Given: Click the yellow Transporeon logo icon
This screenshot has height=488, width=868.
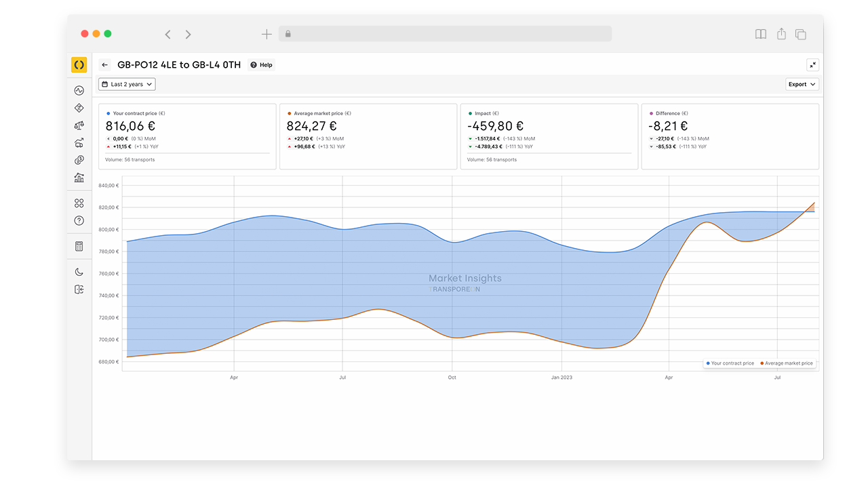Looking at the screenshot, I should point(79,65).
